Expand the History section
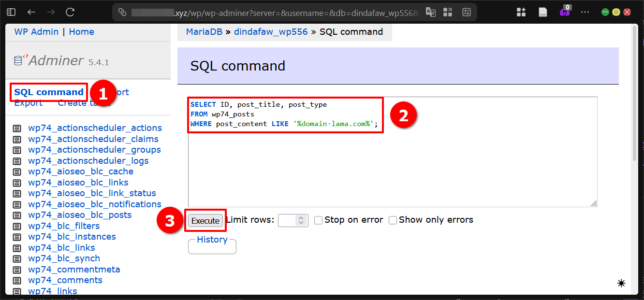 pyautogui.click(x=212, y=240)
